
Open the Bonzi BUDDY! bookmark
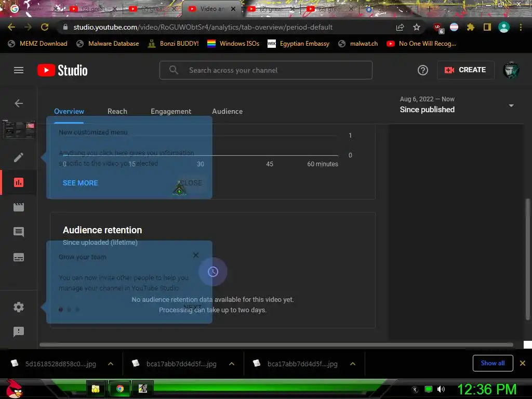coord(174,44)
